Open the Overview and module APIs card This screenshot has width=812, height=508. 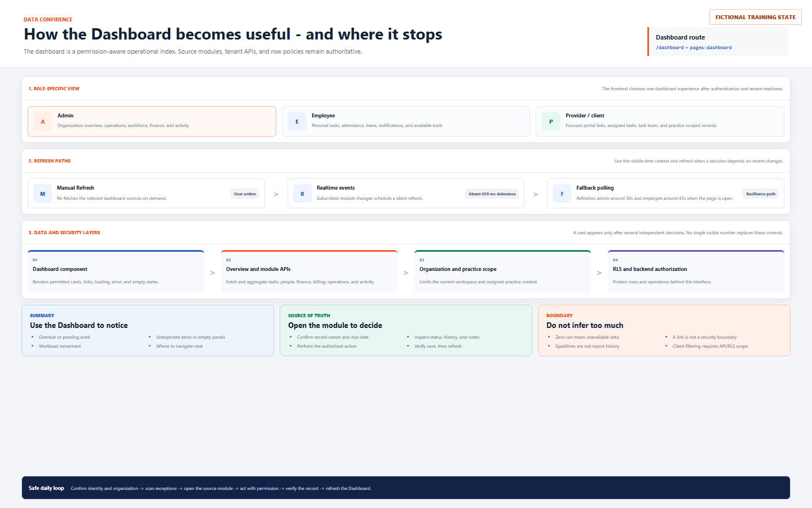309,271
